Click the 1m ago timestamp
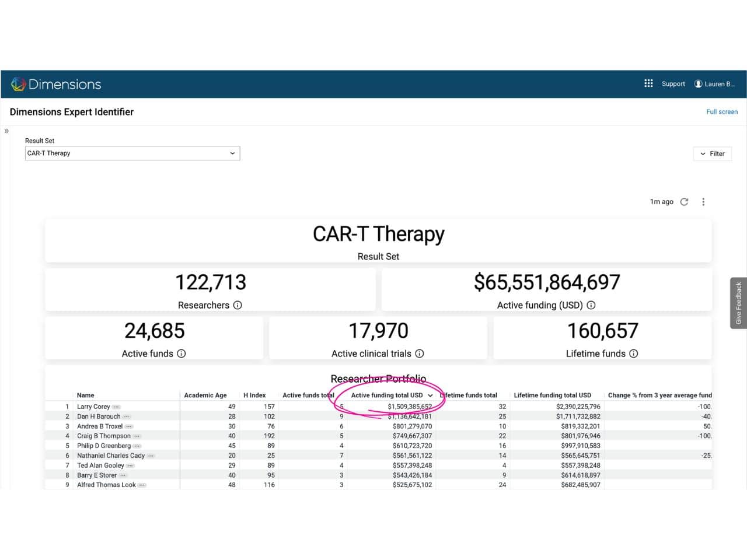 [661, 202]
